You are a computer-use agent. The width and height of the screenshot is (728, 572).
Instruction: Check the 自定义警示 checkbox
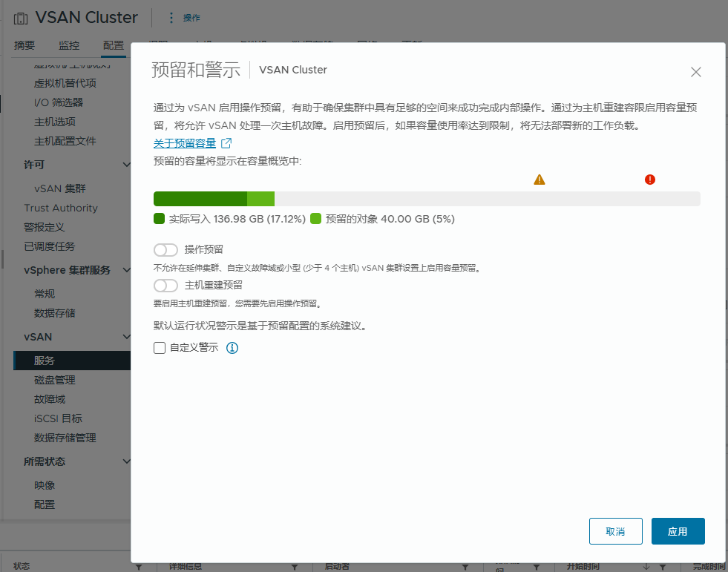(160, 348)
